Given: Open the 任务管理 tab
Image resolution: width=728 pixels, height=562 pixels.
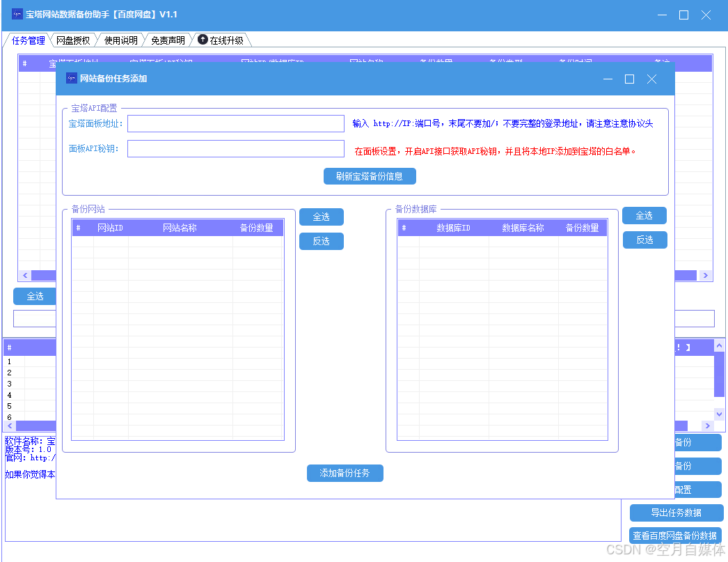Looking at the screenshot, I should click(x=28, y=40).
